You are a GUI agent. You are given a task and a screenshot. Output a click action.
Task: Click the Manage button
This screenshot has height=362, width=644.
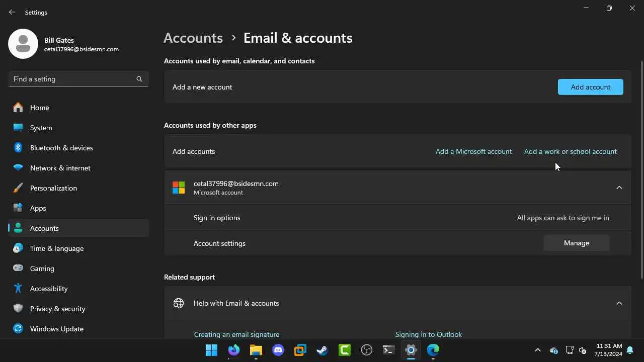point(577,243)
